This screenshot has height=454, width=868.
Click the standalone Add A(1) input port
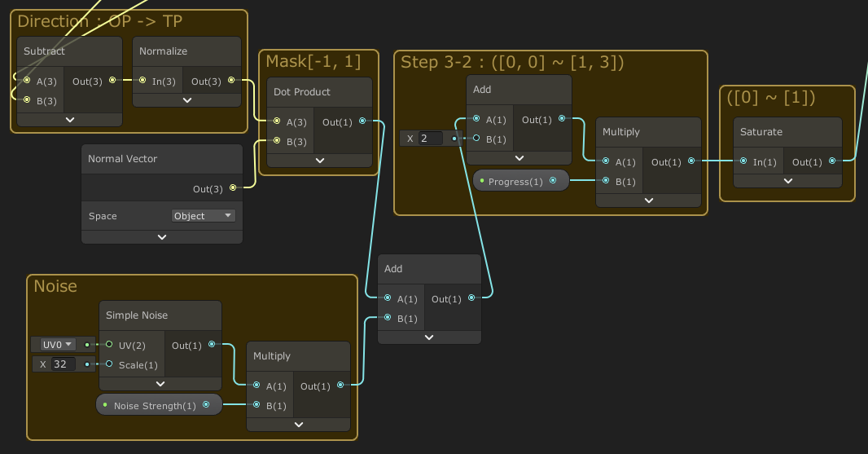[x=388, y=298]
